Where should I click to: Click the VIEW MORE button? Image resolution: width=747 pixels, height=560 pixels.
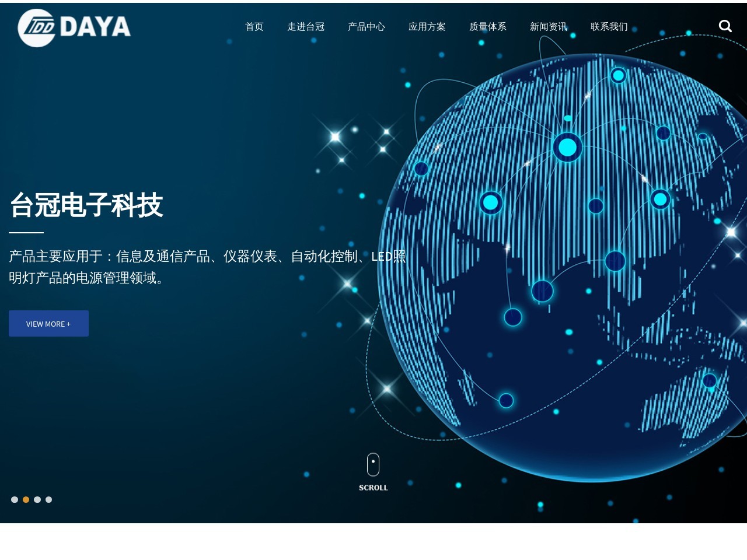coord(48,323)
